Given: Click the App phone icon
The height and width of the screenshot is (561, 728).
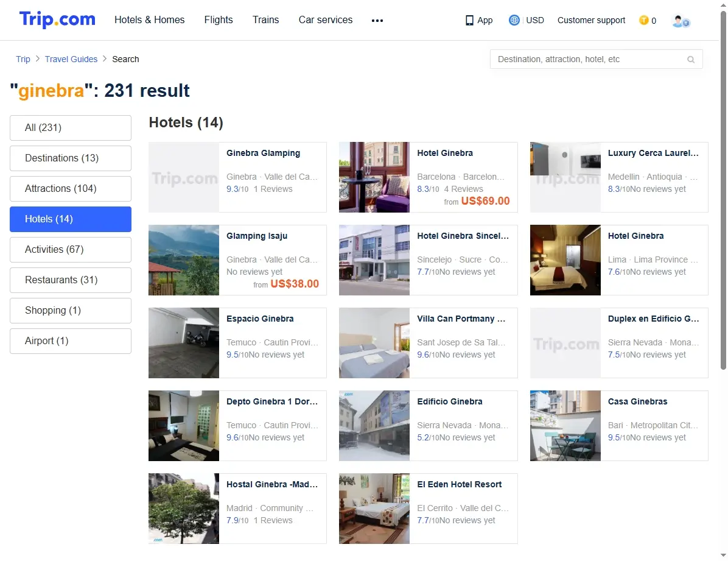Looking at the screenshot, I should click(x=469, y=21).
